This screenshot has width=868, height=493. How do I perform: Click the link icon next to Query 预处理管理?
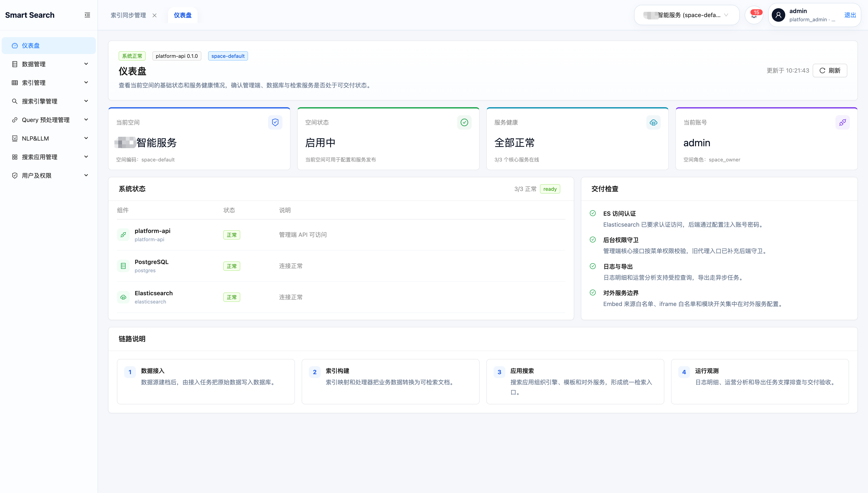(x=15, y=120)
